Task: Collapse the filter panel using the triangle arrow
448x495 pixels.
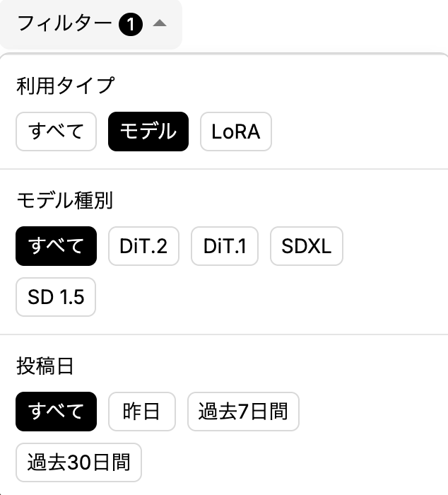Action: 160,24
